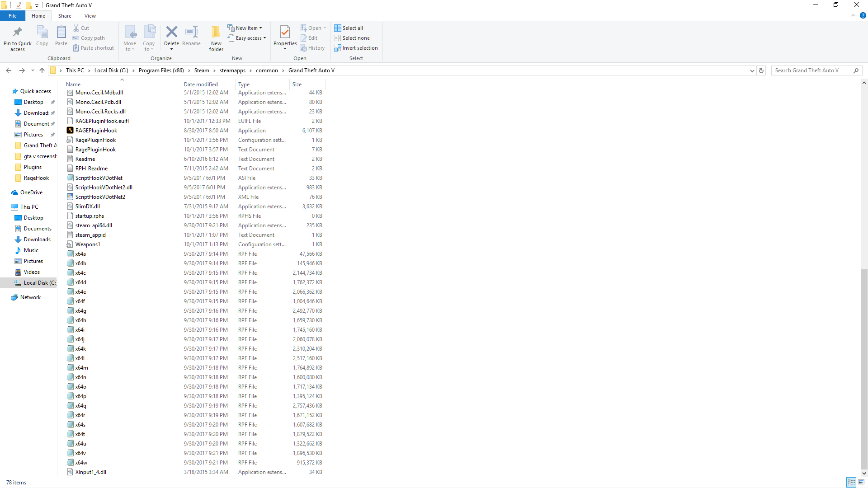This screenshot has width=868, height=488.
Task: Click the steamapps breadcrumb in the address bar
Action: (x=232, y=70)
